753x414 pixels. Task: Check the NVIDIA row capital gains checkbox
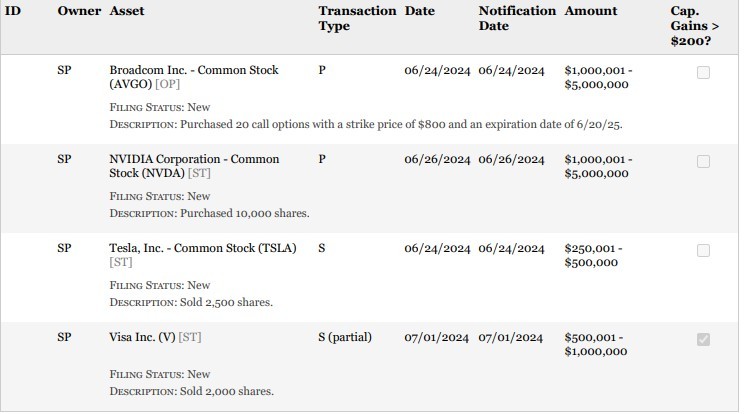click(x=703, y=161)
